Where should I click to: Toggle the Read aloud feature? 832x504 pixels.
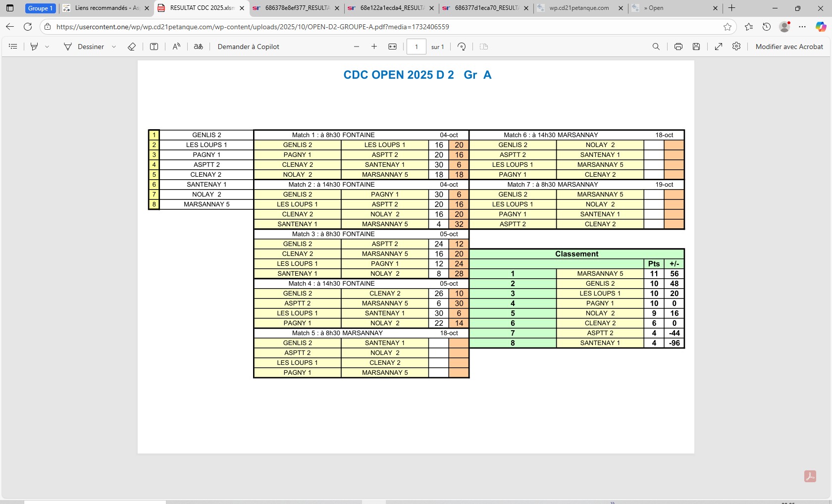tap(176, 47)
